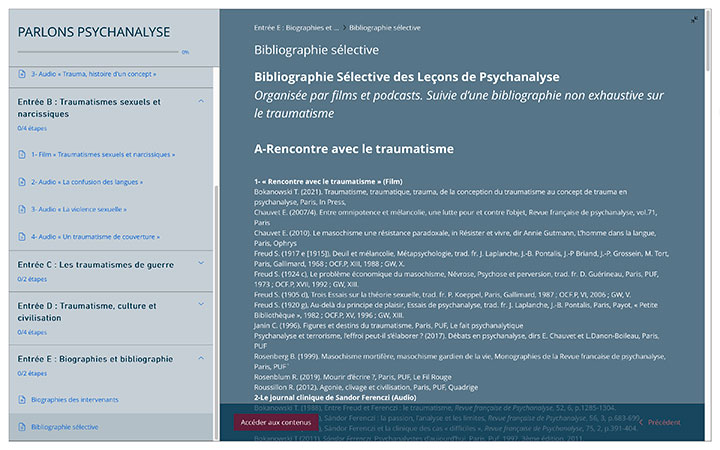The width and height of the screenshot is (720, 450).
Task: Collapse Entrée E Biographies et bibliographie section
Action: coord(201,358)
